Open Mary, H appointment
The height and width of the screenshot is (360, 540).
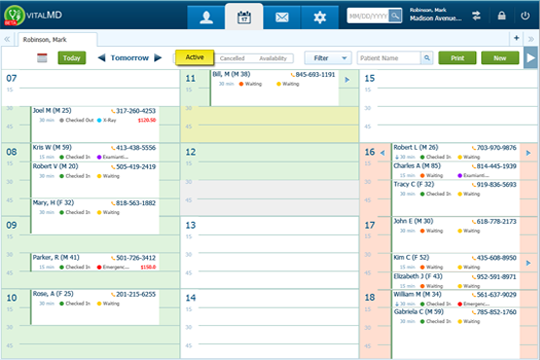point(95,216)
